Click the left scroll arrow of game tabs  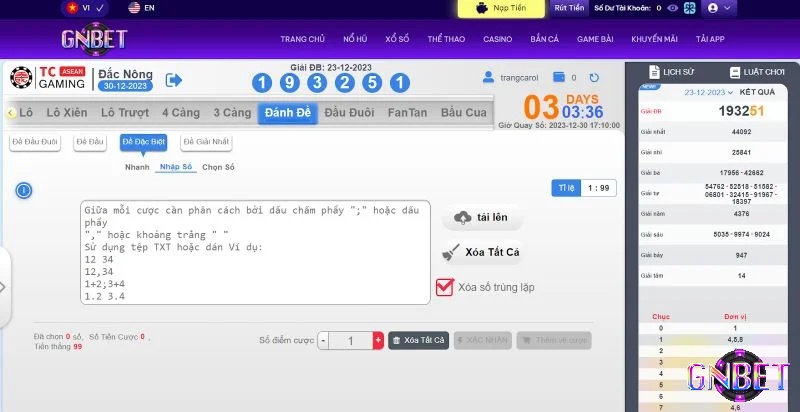click(11, 113)
